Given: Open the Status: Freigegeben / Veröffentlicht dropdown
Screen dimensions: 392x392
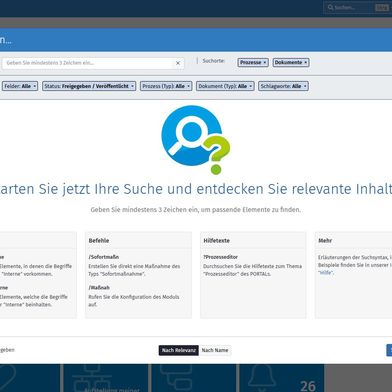Looking at the screenshot, I should (89, 86).
